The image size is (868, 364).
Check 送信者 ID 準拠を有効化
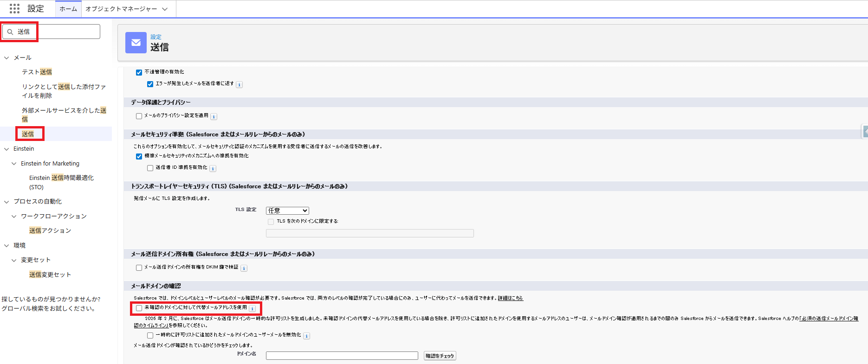[150, 168]
